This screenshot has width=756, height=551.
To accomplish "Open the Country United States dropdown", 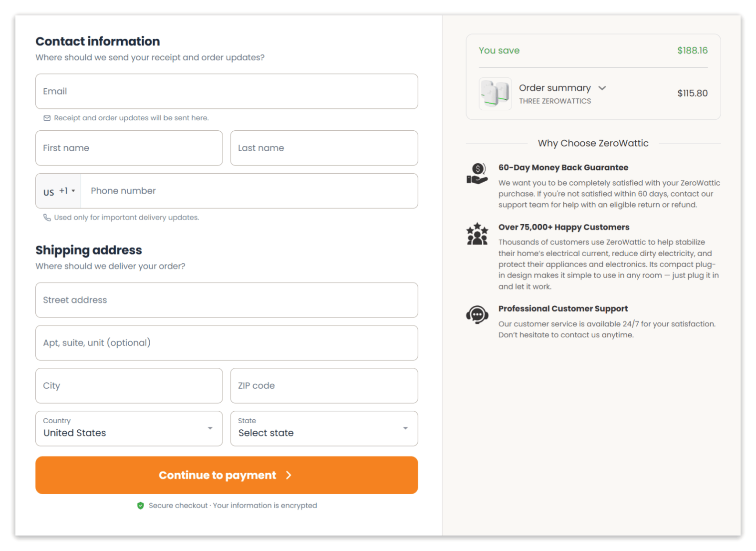I will (129, 429).
